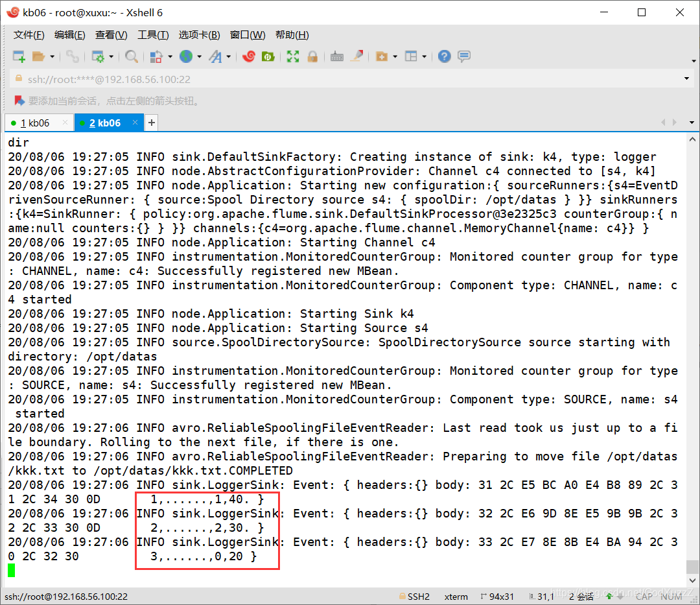Click the Xshell app icon in title bar

click(x=13, y=12)
